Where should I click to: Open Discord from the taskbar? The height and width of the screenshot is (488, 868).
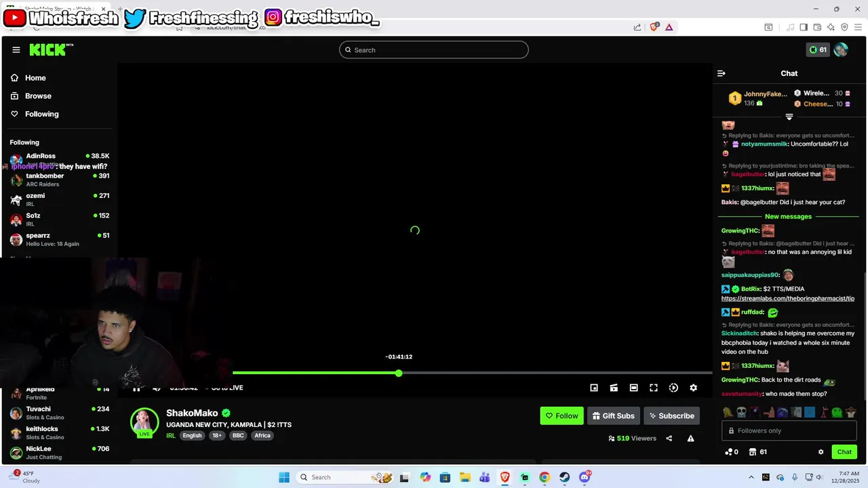click(585, 477)
